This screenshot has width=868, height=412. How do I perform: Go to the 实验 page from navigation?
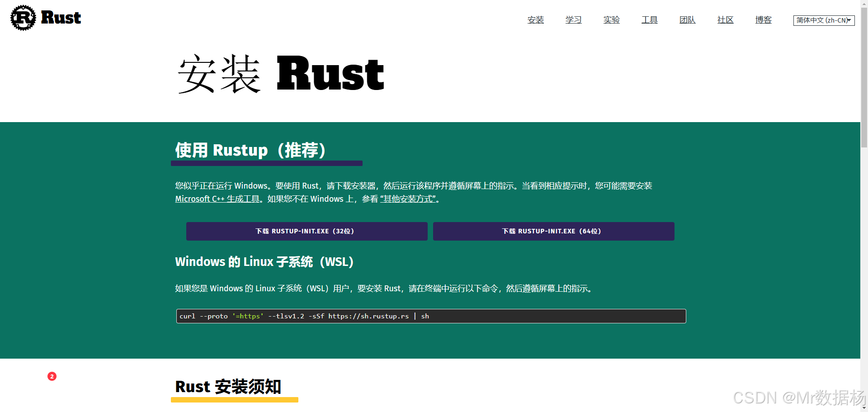point(611,20)
